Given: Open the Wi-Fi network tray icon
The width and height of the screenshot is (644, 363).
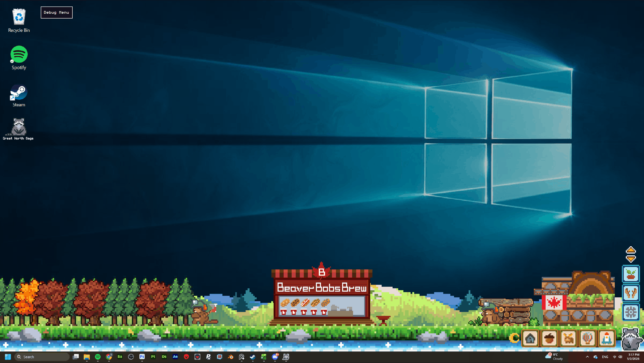Looking at the screenshot, I should (614, 357).
